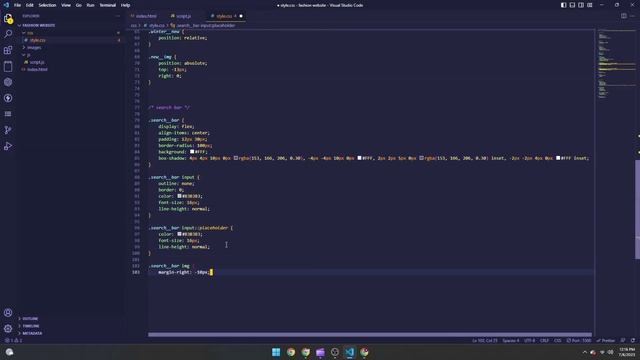The image size is (640, 360).
Task: Expand the images folder in Explorer
Action: point(34,47)
